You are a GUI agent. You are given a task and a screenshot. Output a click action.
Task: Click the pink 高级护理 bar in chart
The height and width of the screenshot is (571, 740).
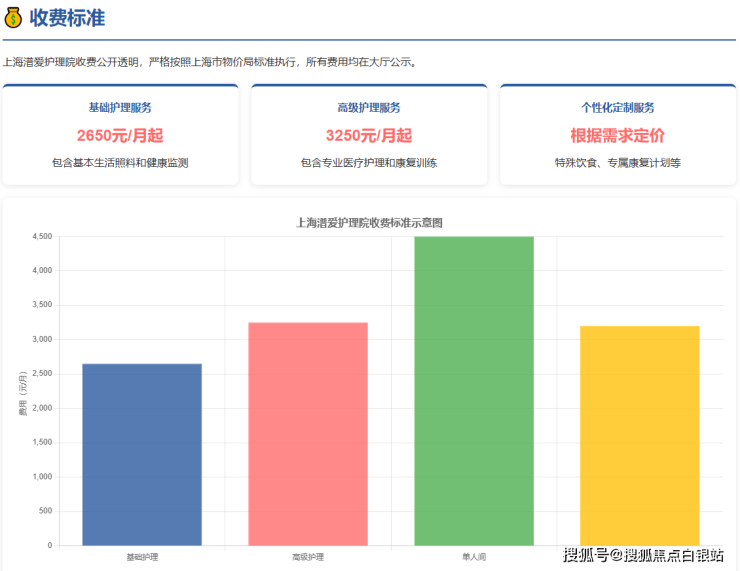click(308, 433)
